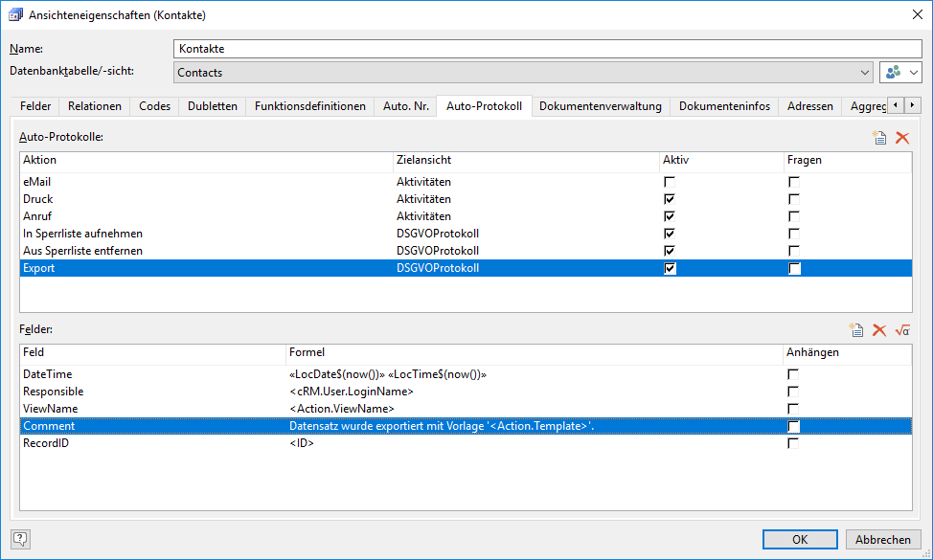
Task: Expand the Datenbanktabelle Contacts dropdown
Action: point(864,73)
